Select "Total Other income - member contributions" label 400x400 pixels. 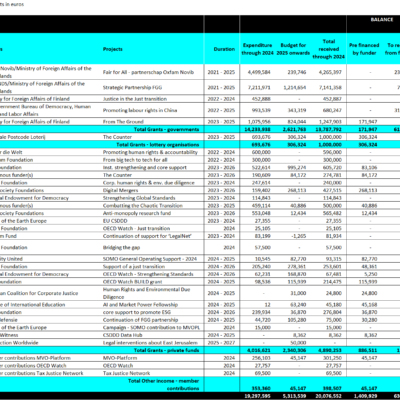(163, 385)
